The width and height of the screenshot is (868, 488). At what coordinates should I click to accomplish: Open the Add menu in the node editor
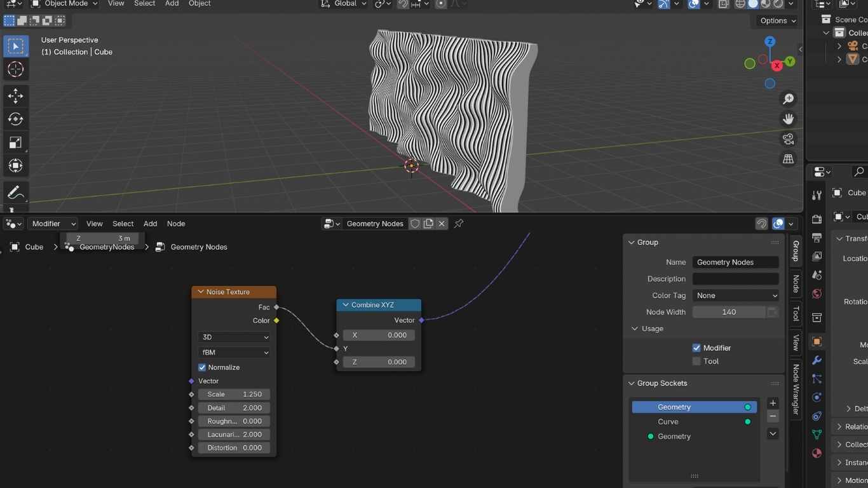pos(150,224)
